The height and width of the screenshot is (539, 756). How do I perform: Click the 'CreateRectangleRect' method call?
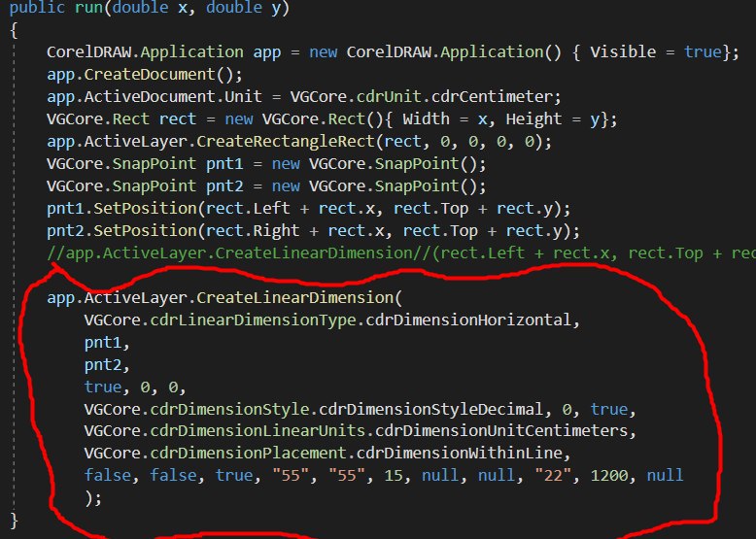286,141
